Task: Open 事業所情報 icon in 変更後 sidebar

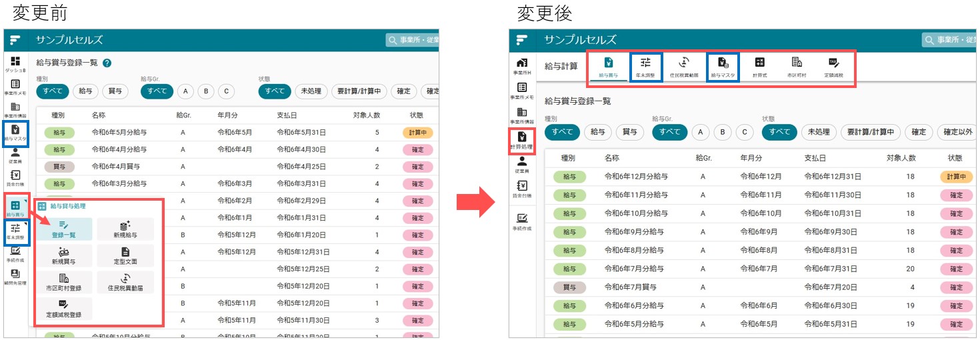Action: 522,115
